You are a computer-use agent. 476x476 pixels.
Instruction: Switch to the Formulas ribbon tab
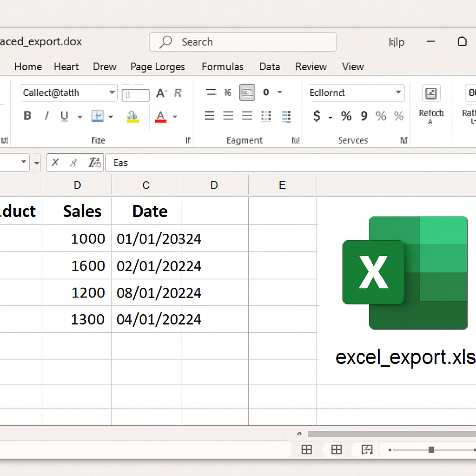pos(223,66)
